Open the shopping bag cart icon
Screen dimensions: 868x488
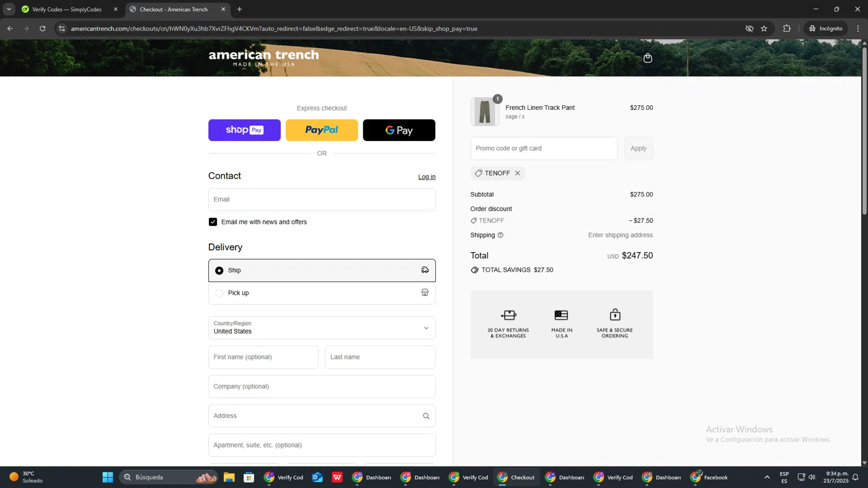[x=648, y=58]
